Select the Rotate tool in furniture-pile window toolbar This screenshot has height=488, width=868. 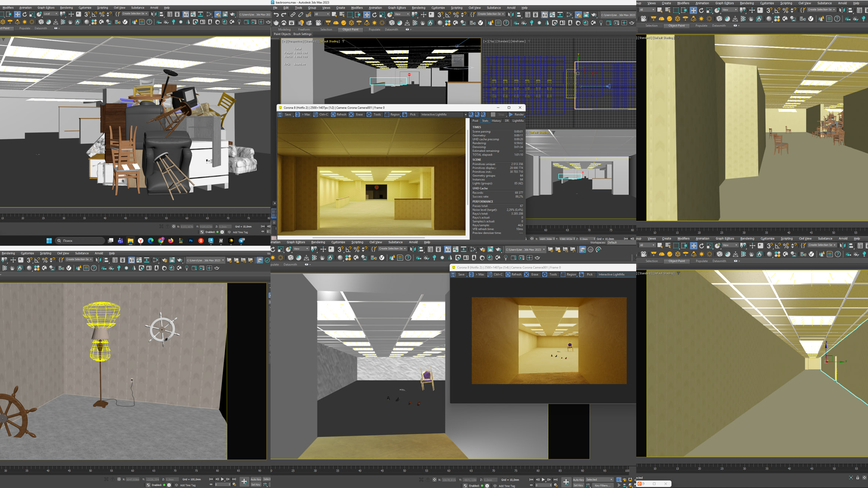[25, 14]
